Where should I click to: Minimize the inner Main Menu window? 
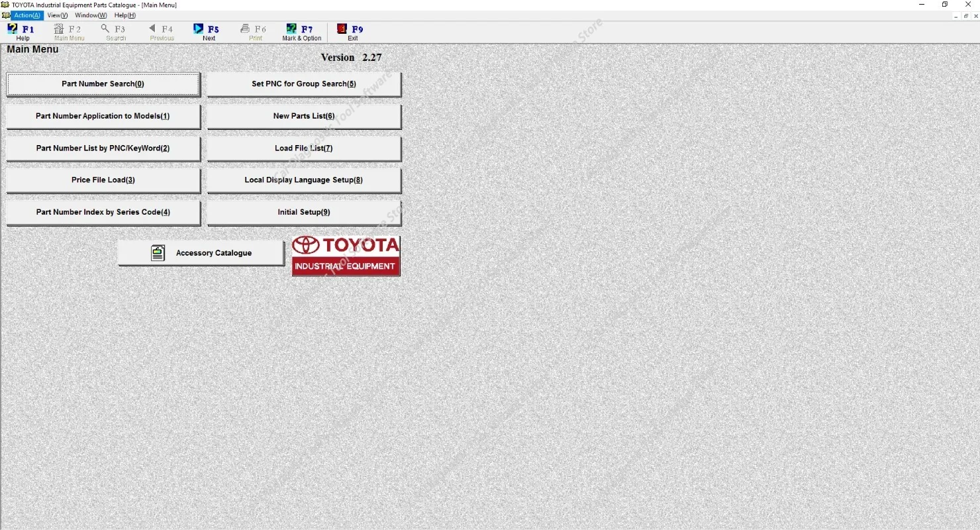[956, 15]
